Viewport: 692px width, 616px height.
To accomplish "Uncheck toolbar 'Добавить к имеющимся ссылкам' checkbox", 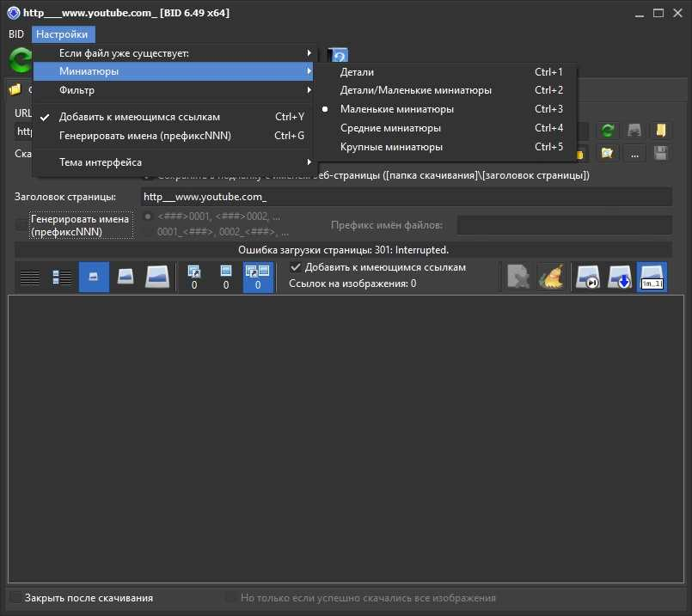I will click(x=295, y=267).
